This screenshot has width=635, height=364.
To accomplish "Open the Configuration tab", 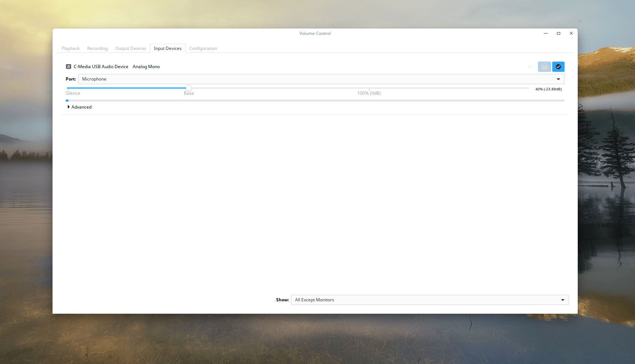I will pyautogui.click(x=203, y=48).
